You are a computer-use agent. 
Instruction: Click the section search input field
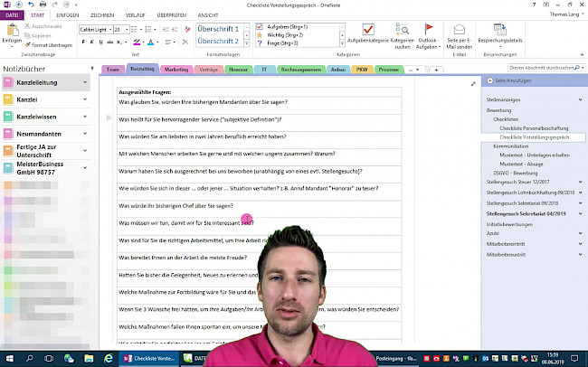pos(541,68)
